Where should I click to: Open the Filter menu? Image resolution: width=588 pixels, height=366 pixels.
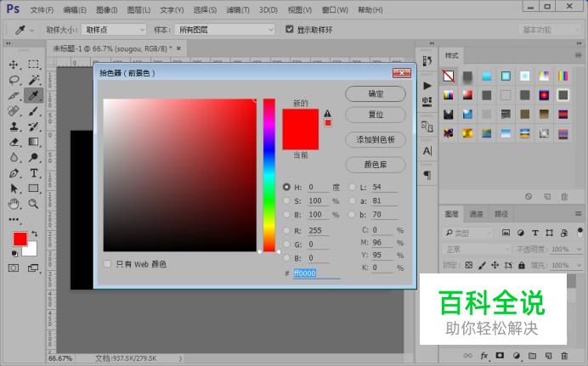tap(238, 10)
